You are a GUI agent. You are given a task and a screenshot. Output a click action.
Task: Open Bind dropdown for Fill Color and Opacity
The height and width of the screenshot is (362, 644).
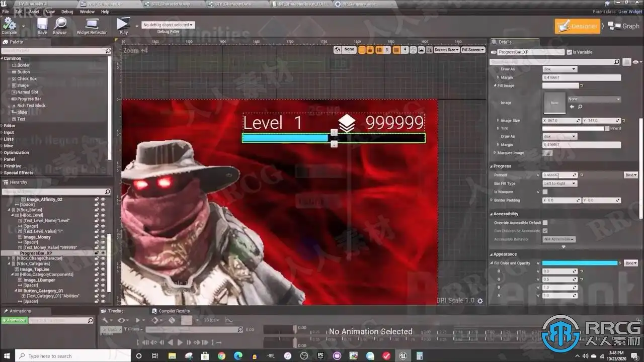631,263
